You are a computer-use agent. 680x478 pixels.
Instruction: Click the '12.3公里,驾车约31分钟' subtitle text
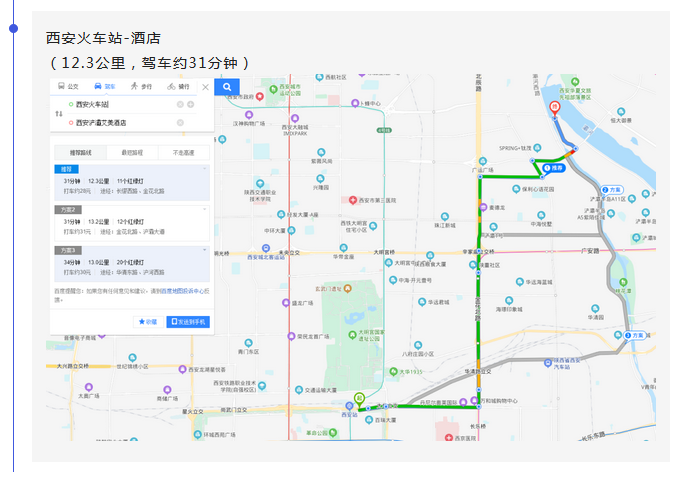149,63
